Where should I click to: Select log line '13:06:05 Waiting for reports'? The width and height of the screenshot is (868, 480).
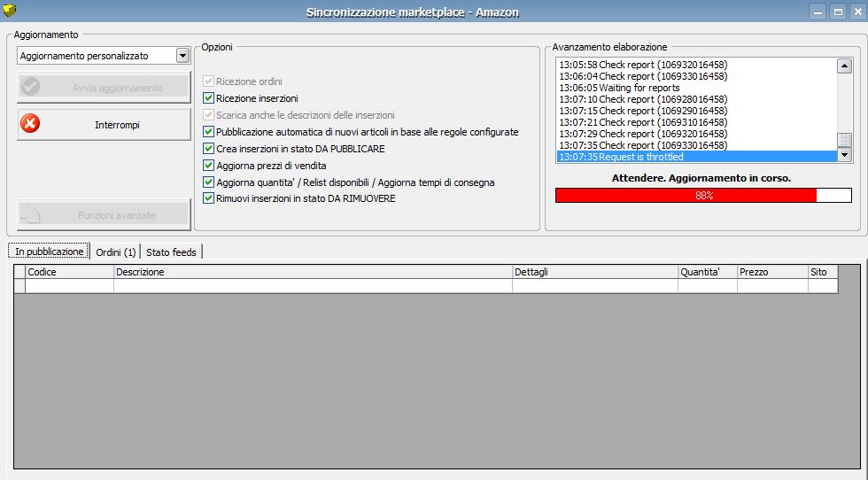[x=696, y=88]
